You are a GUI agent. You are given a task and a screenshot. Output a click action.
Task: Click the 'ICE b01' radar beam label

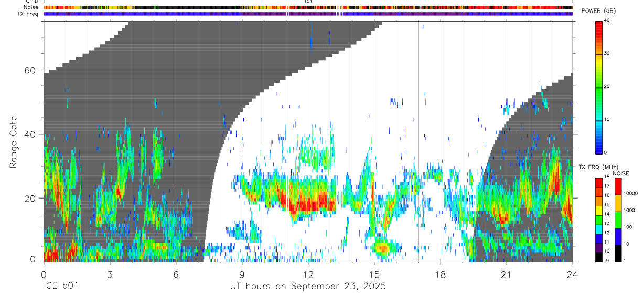(61, 286)
